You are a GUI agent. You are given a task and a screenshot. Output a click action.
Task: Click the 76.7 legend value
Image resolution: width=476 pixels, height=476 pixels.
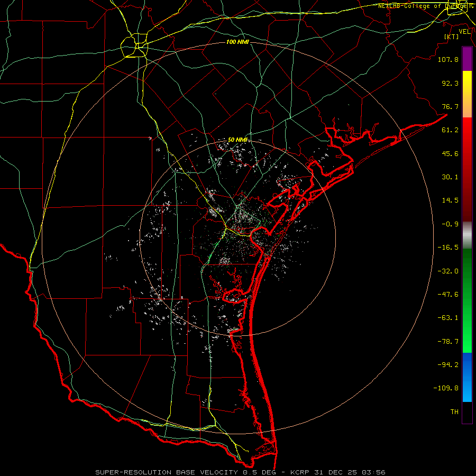point(450,106)
